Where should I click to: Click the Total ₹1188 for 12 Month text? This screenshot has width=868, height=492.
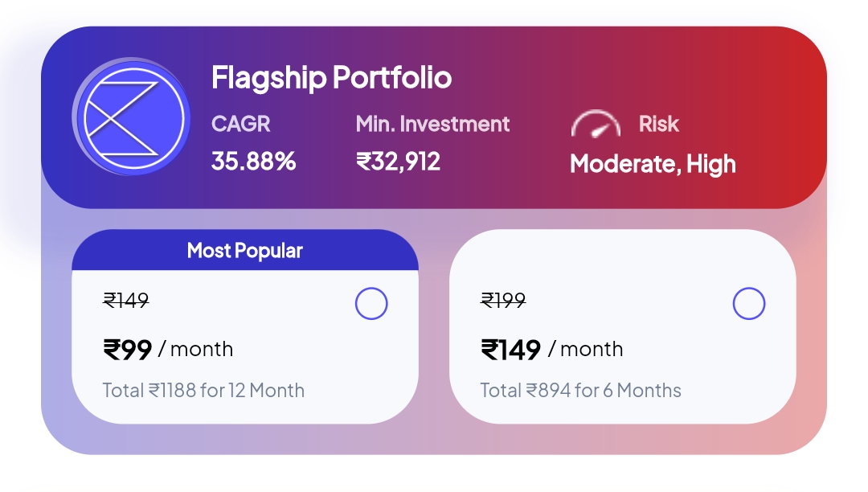pyautogui.click(x=203, y=390)
